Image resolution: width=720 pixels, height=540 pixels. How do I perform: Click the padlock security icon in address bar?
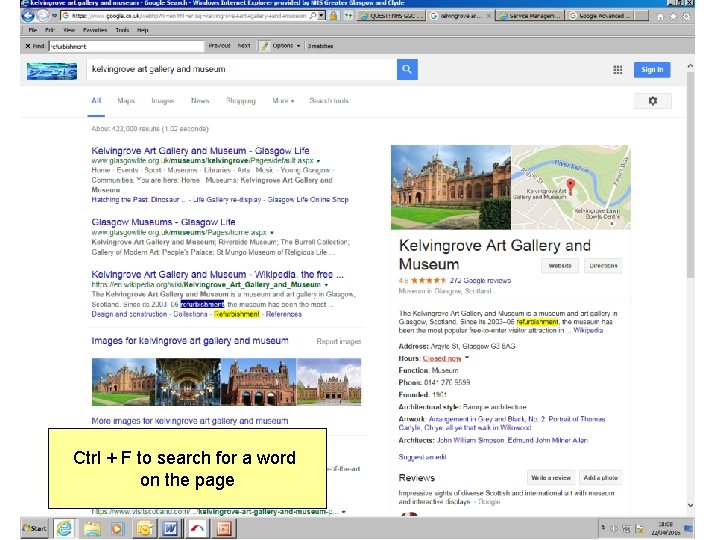coord(333,16)
